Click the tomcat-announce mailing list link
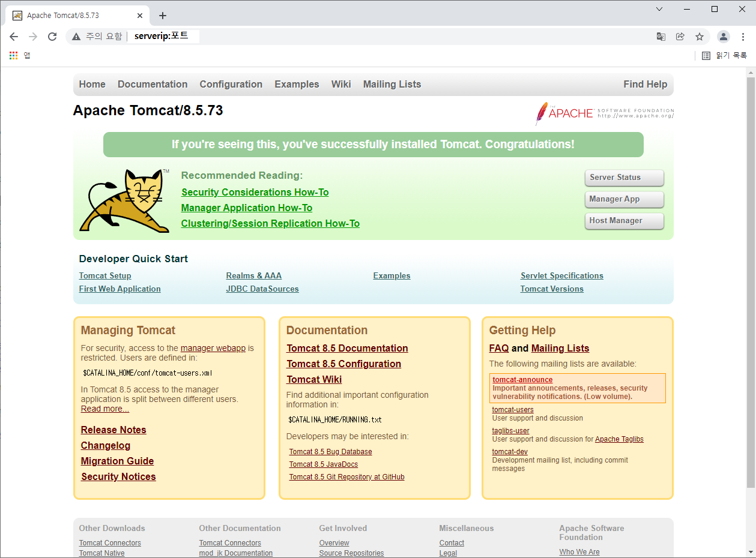 point(522,380)
